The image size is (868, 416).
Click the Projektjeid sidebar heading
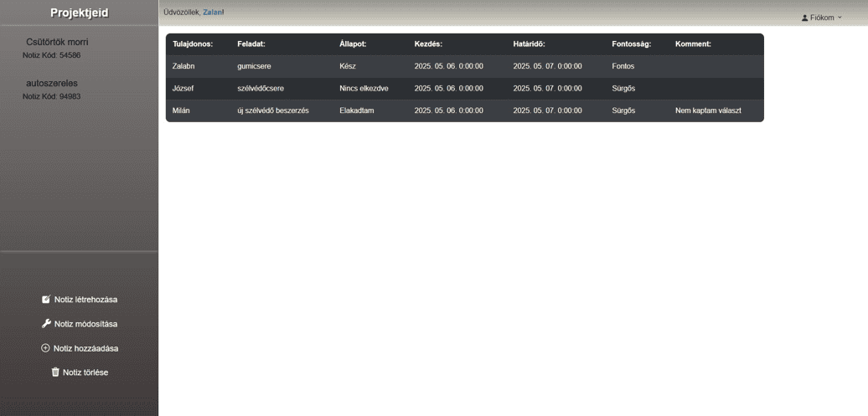[x=79, y=13]
